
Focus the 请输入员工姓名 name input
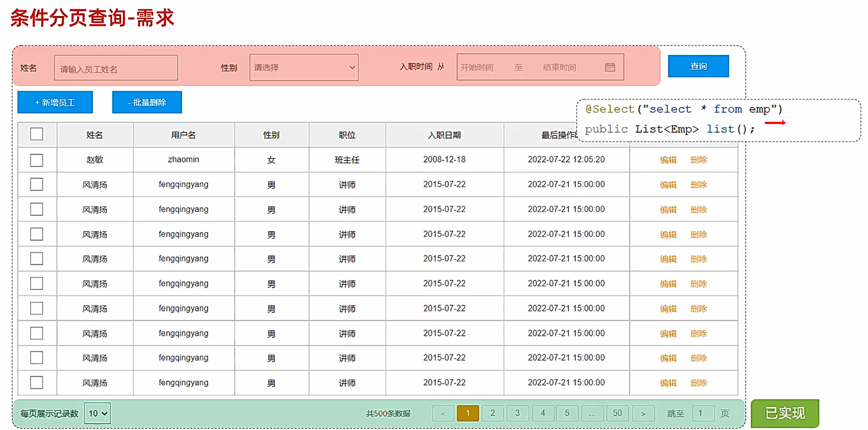click(x=116, y=68)
